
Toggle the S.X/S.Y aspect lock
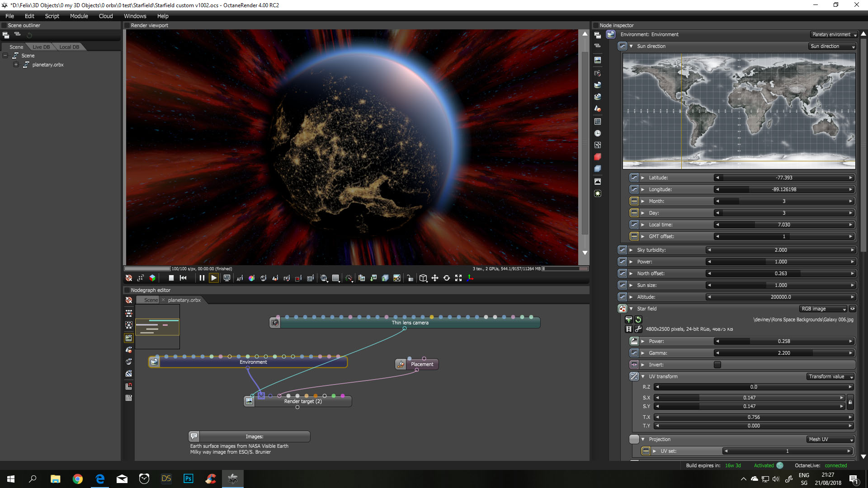(x=850, y=402)
